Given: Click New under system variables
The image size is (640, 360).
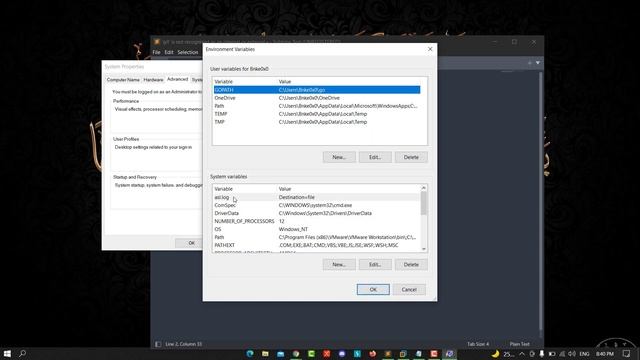Looking at the screenshot, I should 339,264.
